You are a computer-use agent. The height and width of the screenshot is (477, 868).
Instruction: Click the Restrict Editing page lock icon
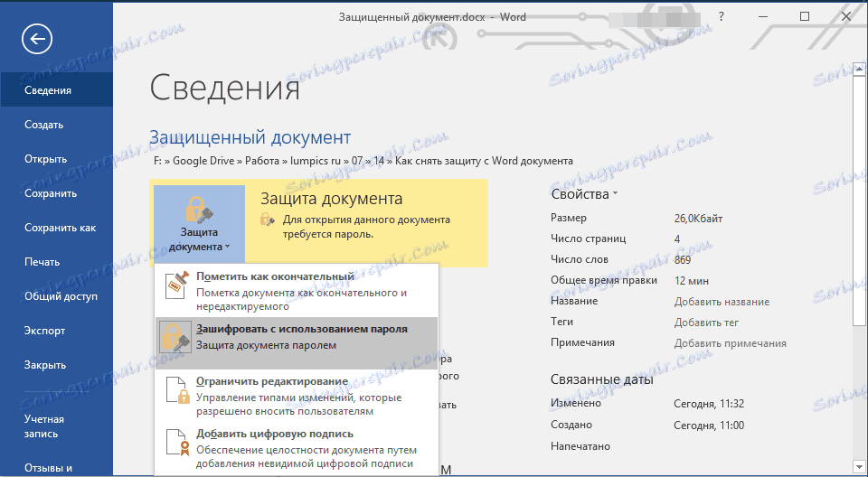point(178,389)
